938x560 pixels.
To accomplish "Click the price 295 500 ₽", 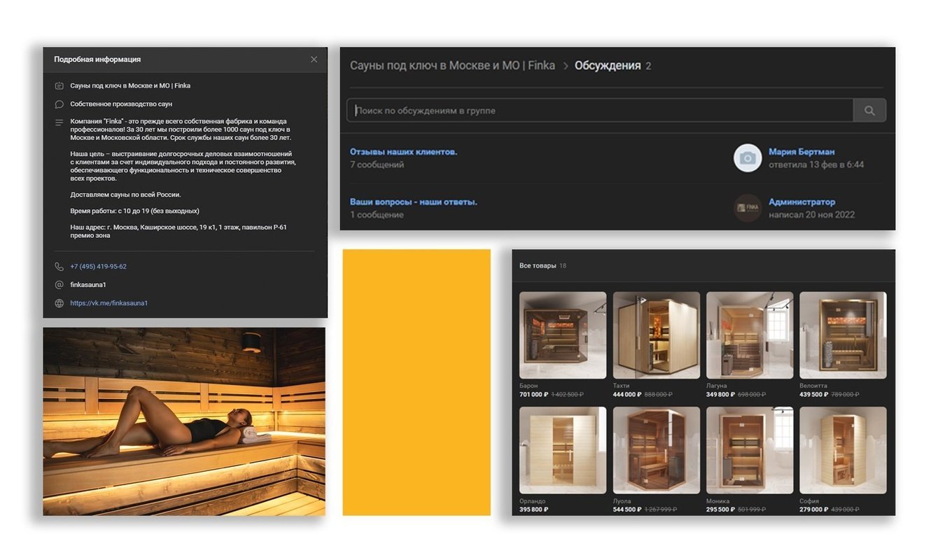I will (721, 510).
